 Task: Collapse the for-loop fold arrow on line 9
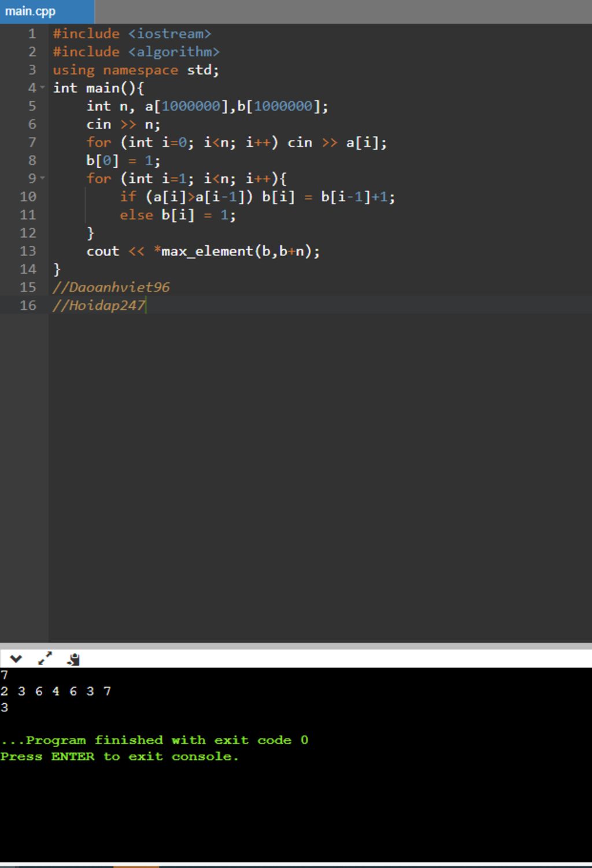pos(42,178)
